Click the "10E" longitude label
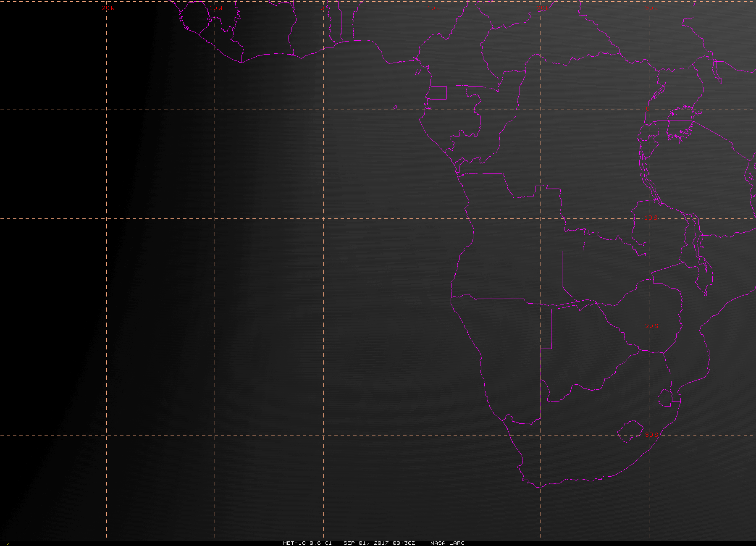The width and height of the screenshot is (756, 546). pyautogui.click(x=434, y=8)
